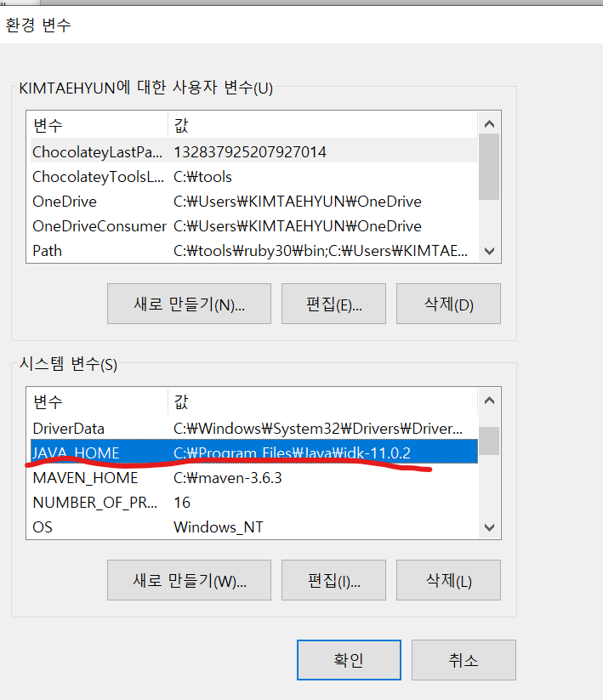Select the user Path variable row
Screen dimensions: 603x700
coord(254,250)
